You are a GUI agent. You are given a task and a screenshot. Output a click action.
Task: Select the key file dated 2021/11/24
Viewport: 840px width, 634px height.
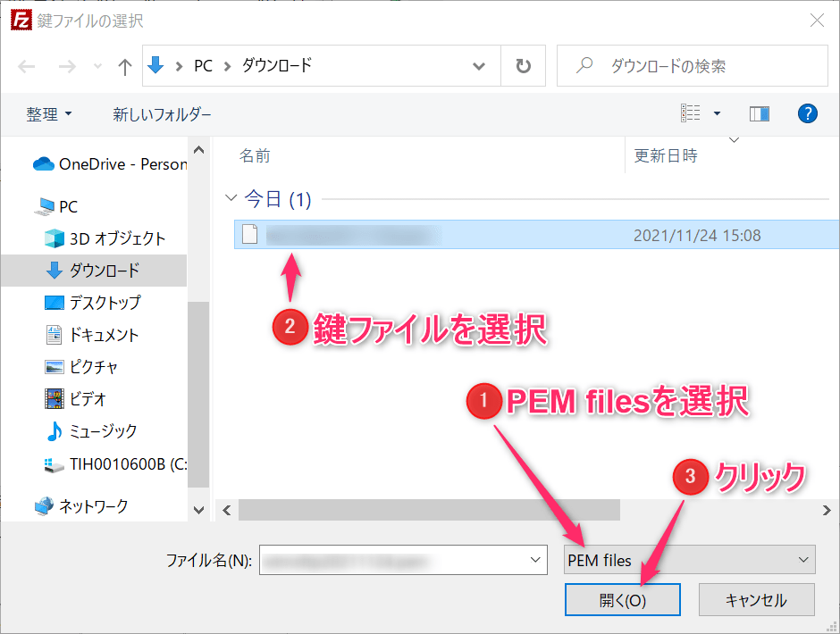tap(402, 232)
